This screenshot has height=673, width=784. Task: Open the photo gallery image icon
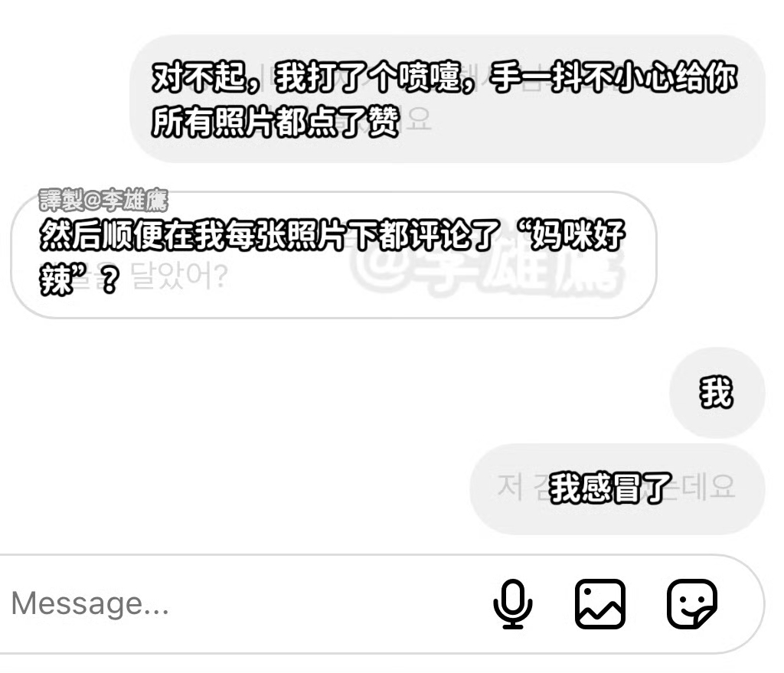[600, 603]
